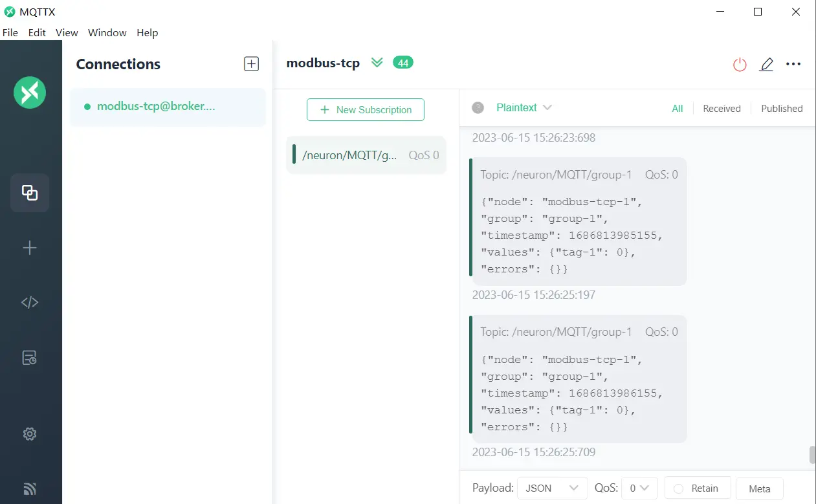Toggle the Retain radio option
Screen dimensions: 816x504
pyautogui.click(x=679, y=489)
